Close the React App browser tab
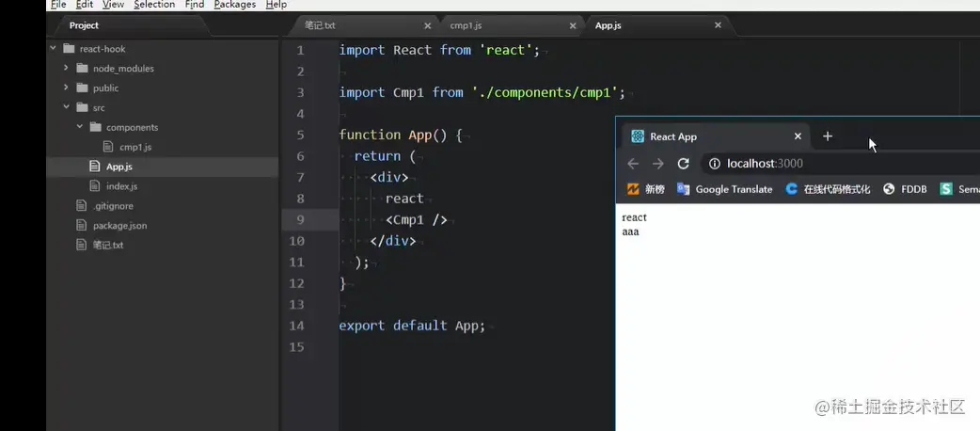This screenshot has height=431, width=980. [798, 136]
